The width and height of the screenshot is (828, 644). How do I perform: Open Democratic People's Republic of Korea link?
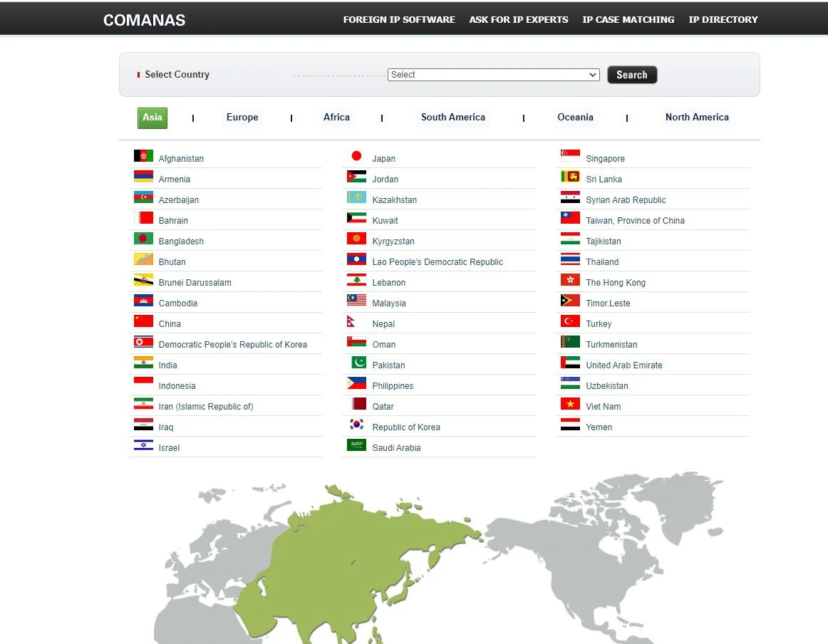point(233,345)
